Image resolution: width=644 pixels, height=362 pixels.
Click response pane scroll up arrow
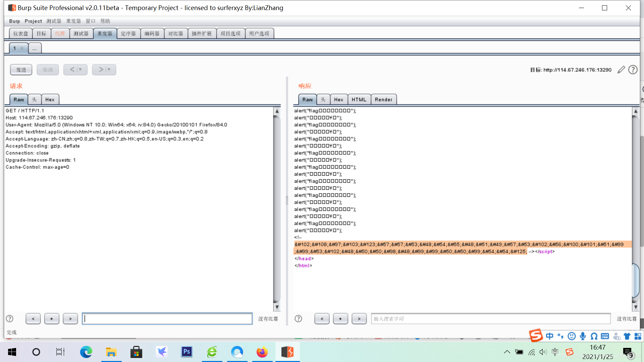[635, 111]
